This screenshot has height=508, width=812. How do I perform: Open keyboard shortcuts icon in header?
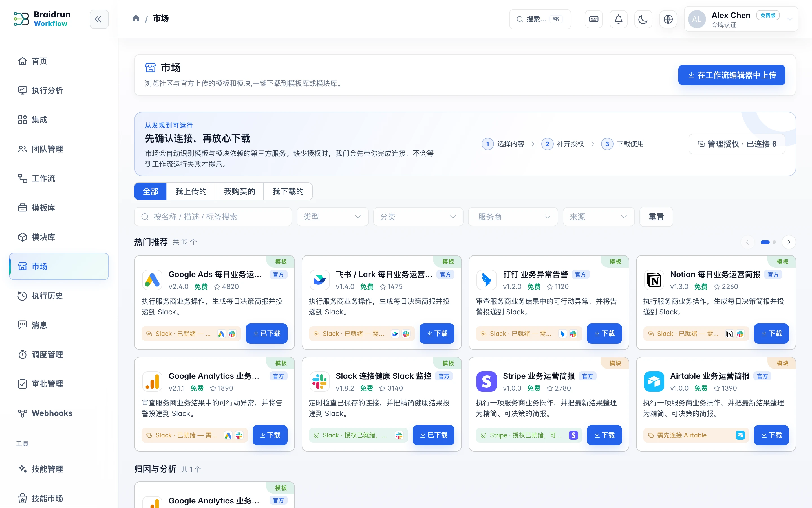(x=593, y=19)
